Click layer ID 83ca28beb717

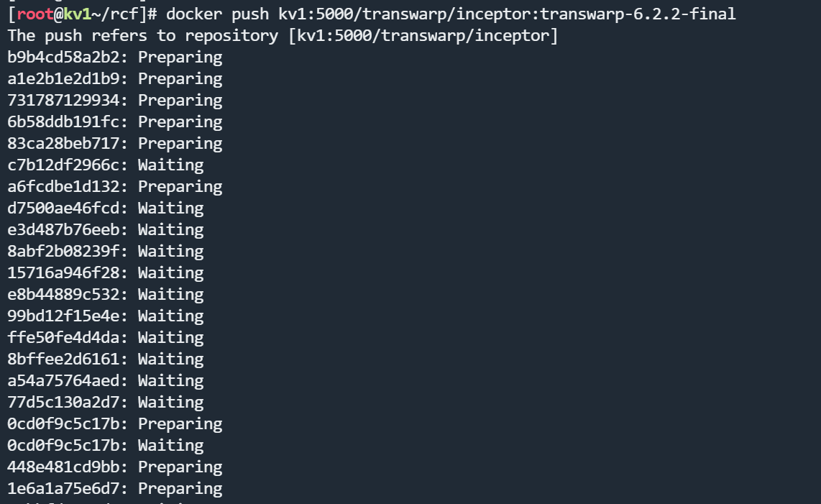pyautogui.click(x=68, y=143)
